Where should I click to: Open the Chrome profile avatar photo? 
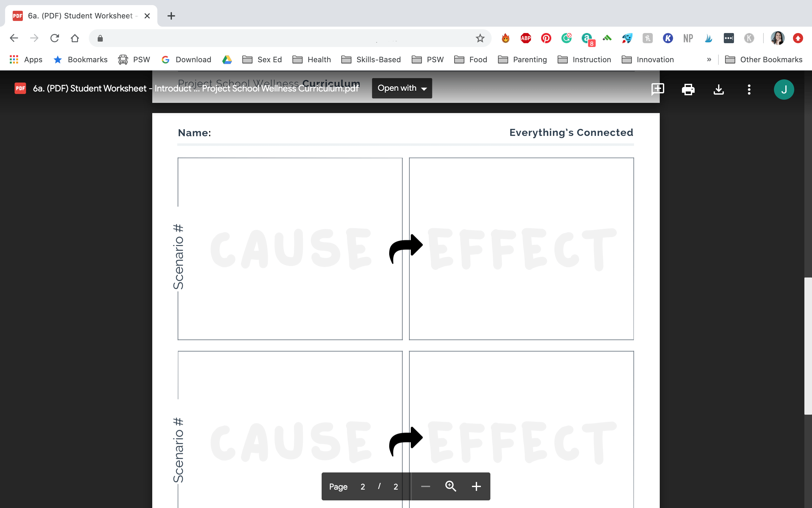click(x=777, y=38)
